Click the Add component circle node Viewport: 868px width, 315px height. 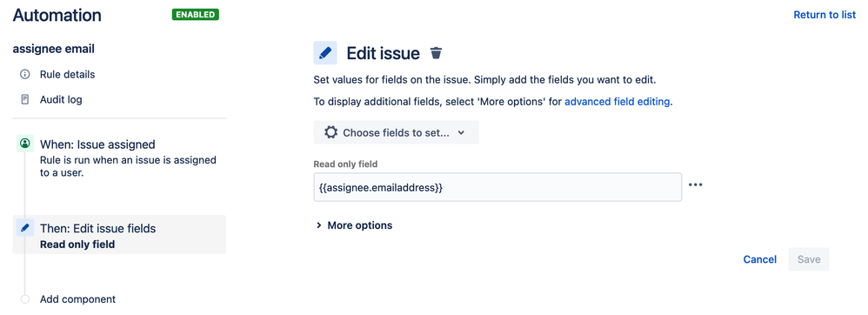click(x=25, y=299)
